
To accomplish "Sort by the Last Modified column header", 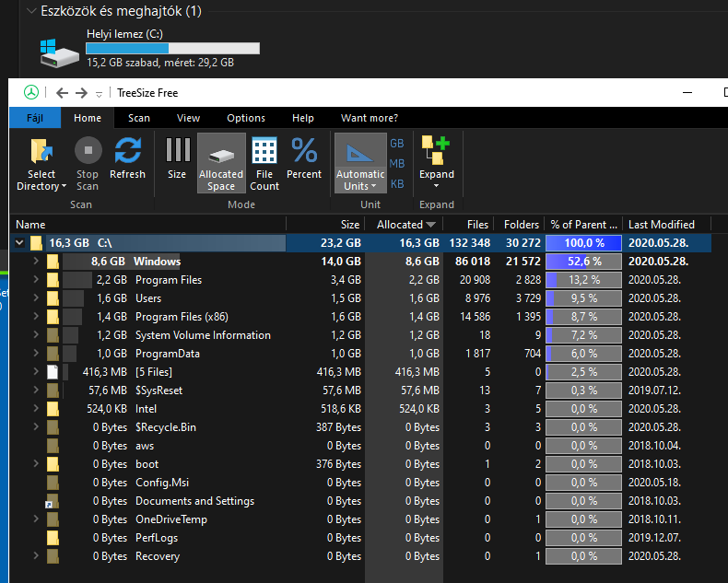I will (x=661, y=224).
